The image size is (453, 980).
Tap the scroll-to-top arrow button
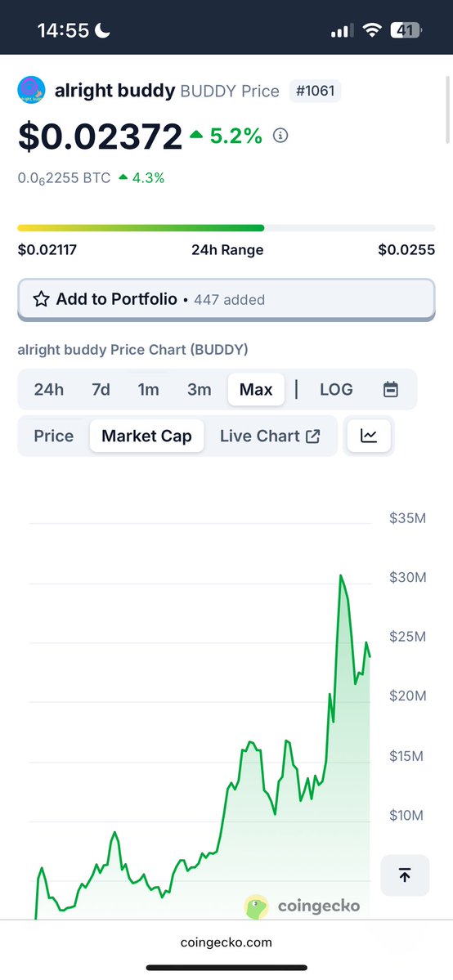pyautogui.click(x=405, y=875)
